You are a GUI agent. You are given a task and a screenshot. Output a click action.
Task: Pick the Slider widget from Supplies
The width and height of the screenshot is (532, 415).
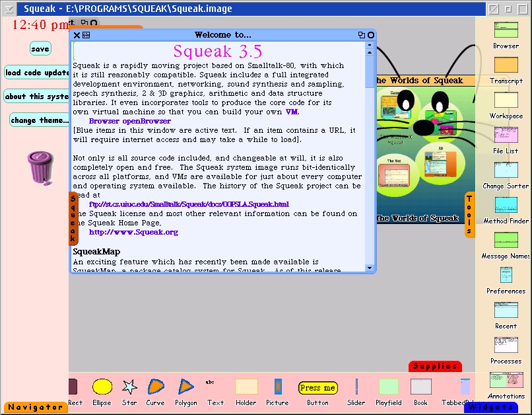click(356, 387)
